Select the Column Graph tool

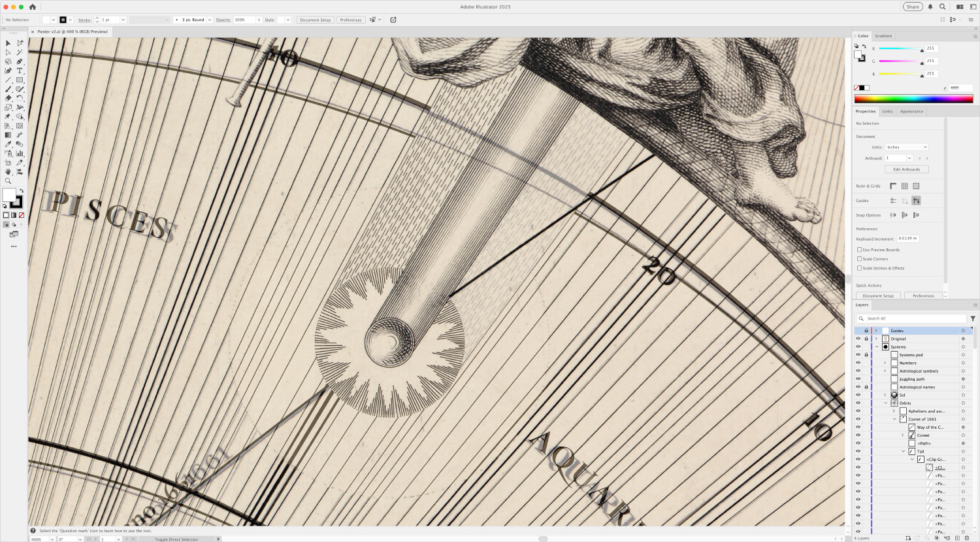tap(20, 153)
